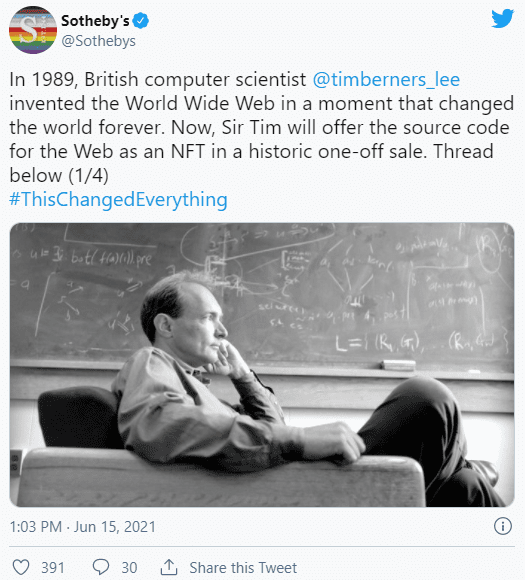Open the 1:03 PM · Jun 15, 2021 timestamp
This screenshot has height=580, width=525.
(x=83, y=527)
